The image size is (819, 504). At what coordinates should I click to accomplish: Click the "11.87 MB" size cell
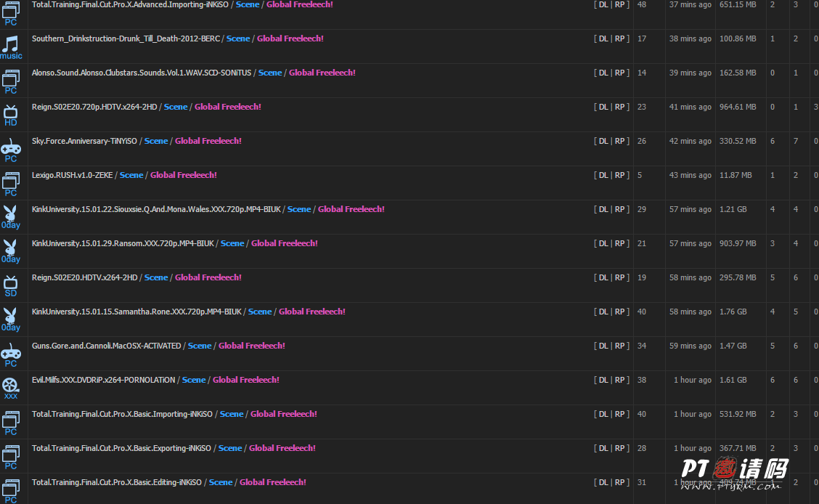(736, 175)
